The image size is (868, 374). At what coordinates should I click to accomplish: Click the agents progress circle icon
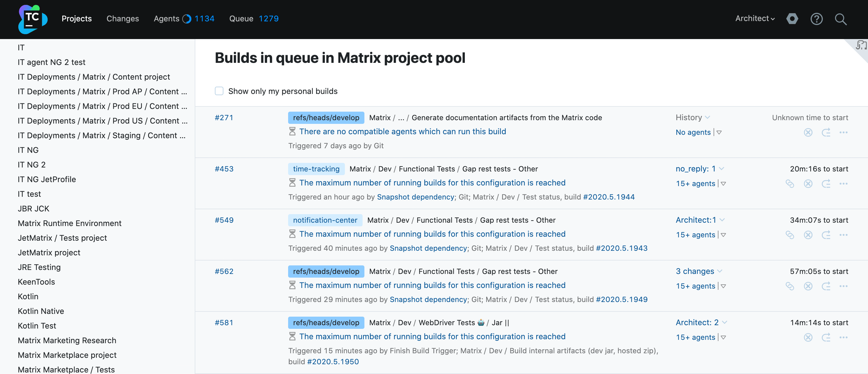coord(187,19)
